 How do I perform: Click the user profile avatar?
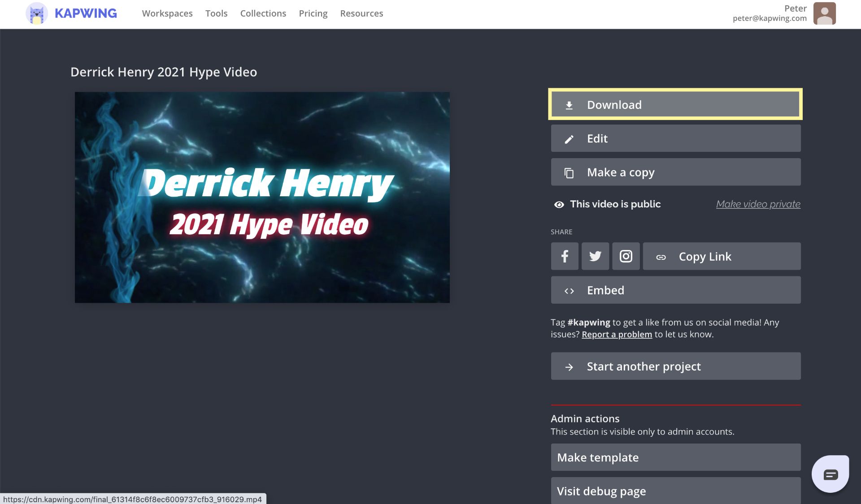(824, 13)
